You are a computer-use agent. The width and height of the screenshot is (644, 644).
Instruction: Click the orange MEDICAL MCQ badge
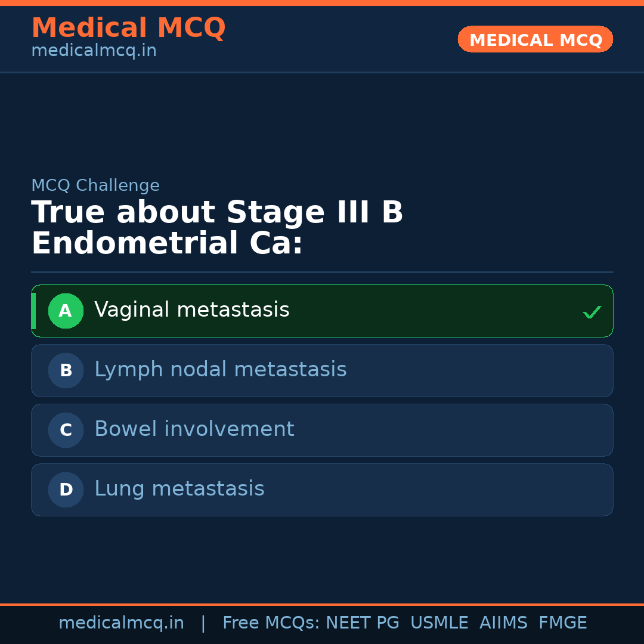[535, 39]
